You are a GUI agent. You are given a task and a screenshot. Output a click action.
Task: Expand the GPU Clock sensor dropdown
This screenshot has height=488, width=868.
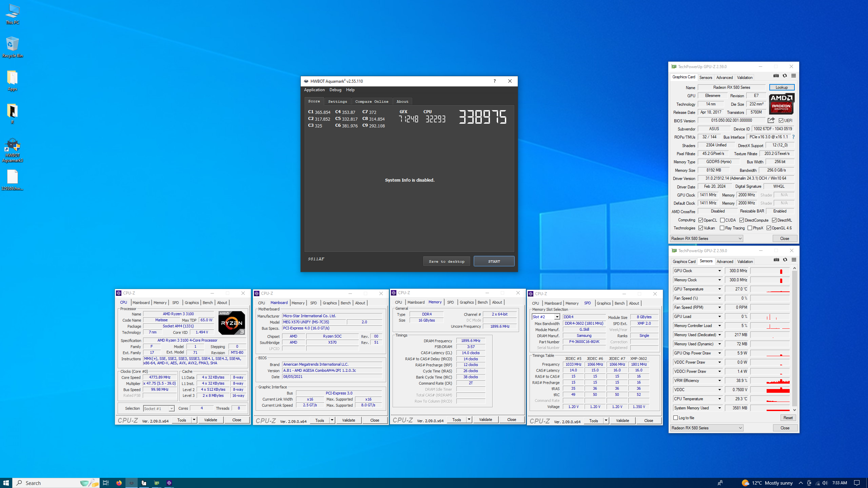(x=719, y=271)
